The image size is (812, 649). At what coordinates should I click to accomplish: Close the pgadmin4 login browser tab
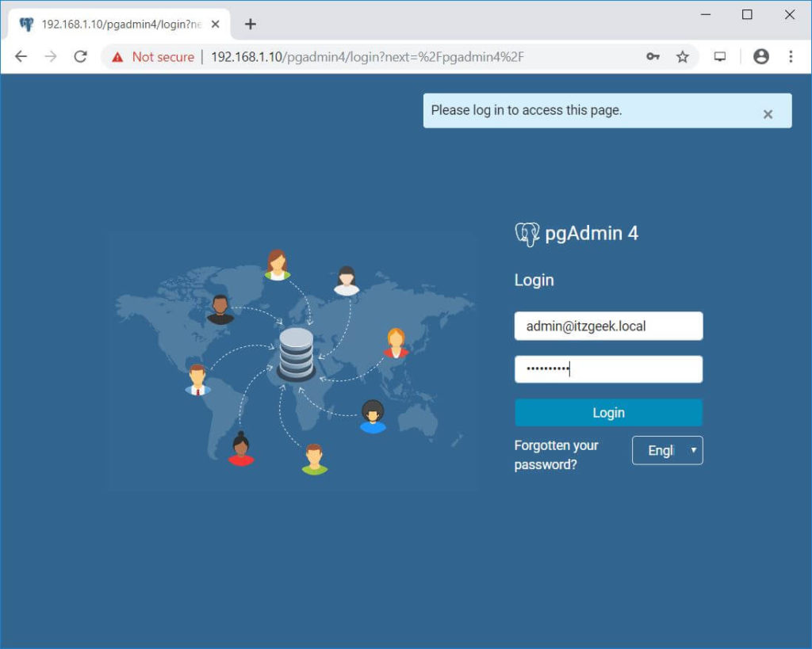216,25
